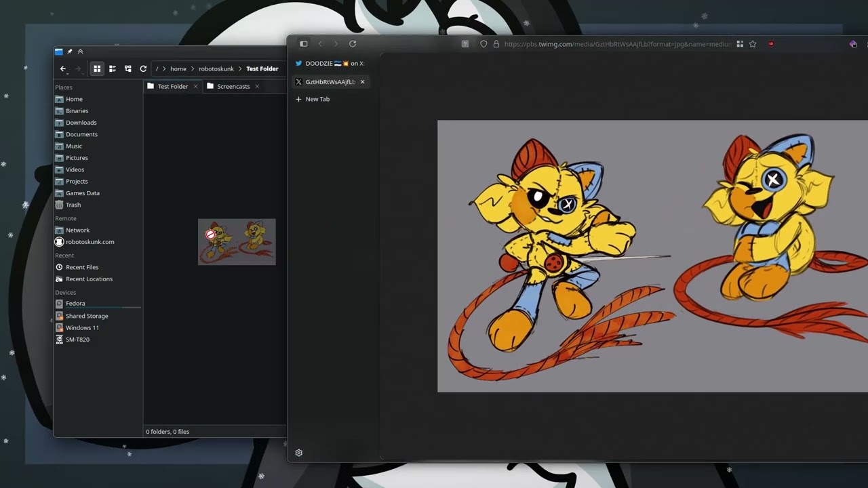Pin the Dolphin window on top

(x=69, y=52)
